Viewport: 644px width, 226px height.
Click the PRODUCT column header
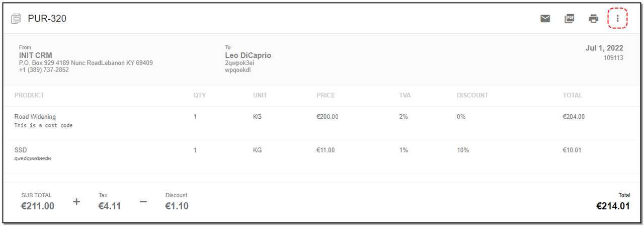[x=29, y=95]
